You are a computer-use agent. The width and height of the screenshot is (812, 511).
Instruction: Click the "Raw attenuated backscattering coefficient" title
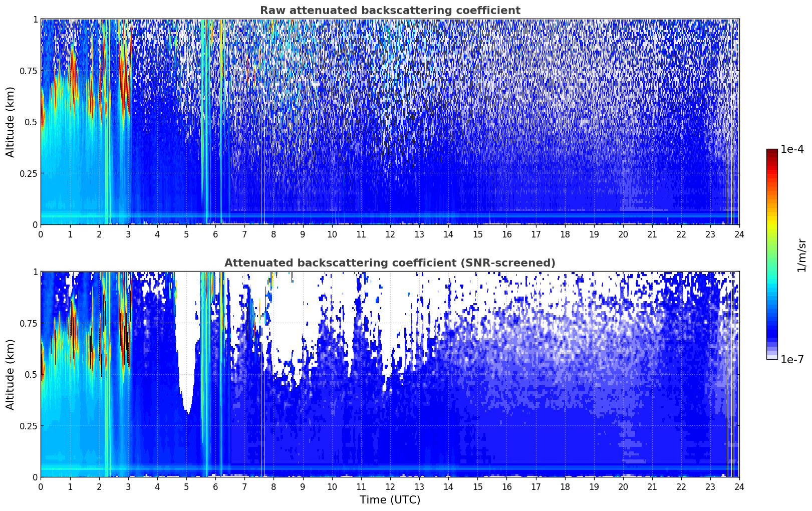pos(390,11)
